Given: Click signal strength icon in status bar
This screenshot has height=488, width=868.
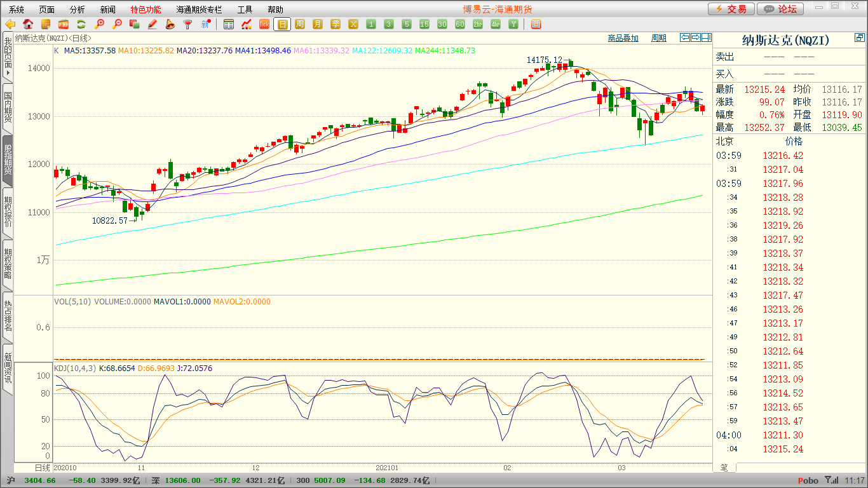Looking at the screenshot, I should 831,481.
